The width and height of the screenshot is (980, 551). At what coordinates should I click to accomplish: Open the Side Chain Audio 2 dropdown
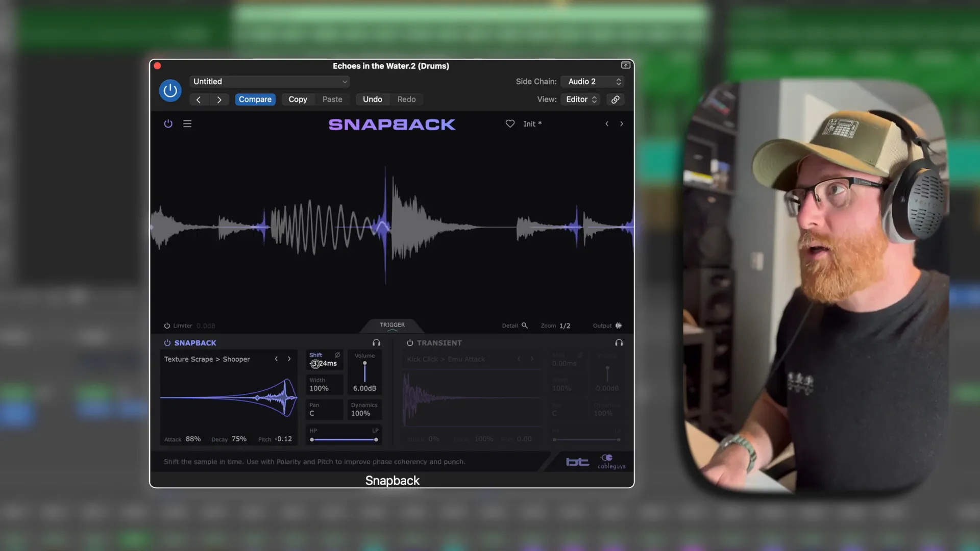[x=592, y=82]
